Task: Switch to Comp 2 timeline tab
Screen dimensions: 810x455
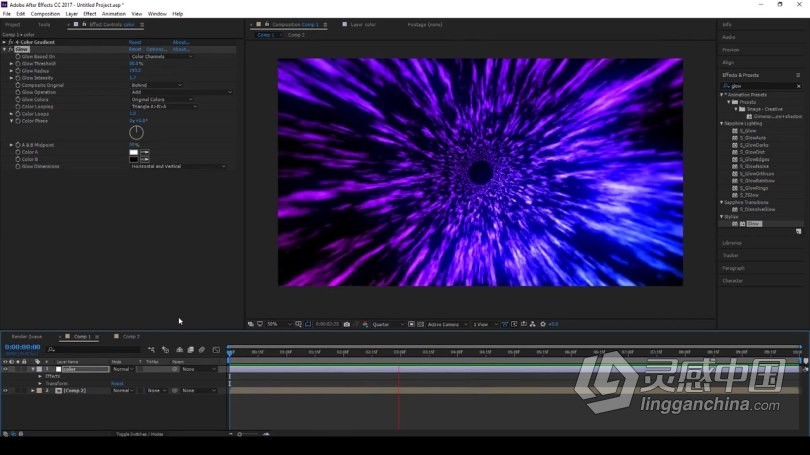Action: 131,337
